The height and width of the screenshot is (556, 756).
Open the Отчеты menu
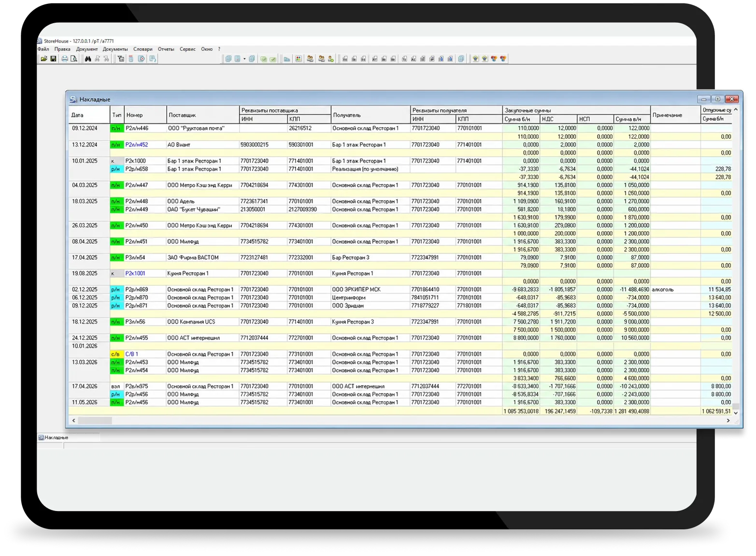(166, 49)
